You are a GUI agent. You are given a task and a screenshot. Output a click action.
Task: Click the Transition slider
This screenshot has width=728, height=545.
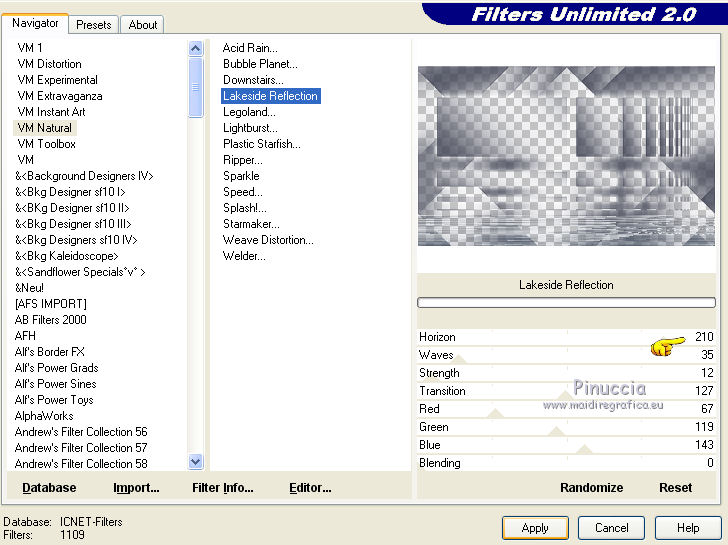coord(566,391)
